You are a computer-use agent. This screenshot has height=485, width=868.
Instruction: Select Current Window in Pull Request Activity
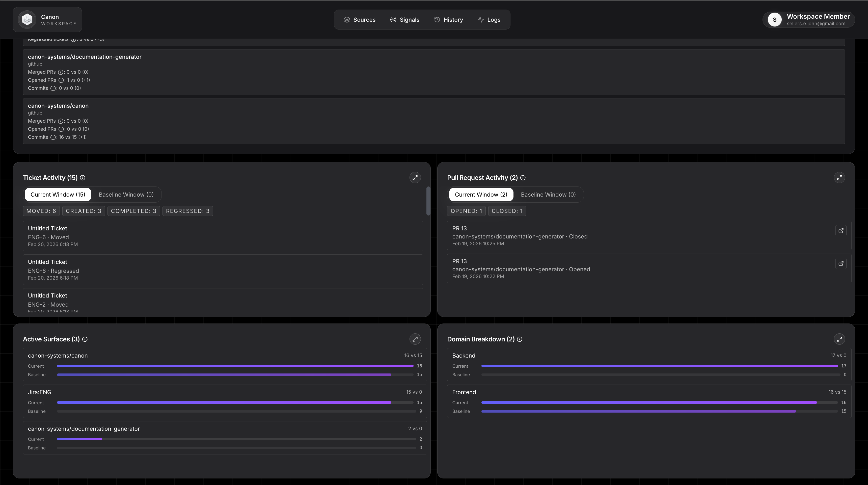coord(481,195)
